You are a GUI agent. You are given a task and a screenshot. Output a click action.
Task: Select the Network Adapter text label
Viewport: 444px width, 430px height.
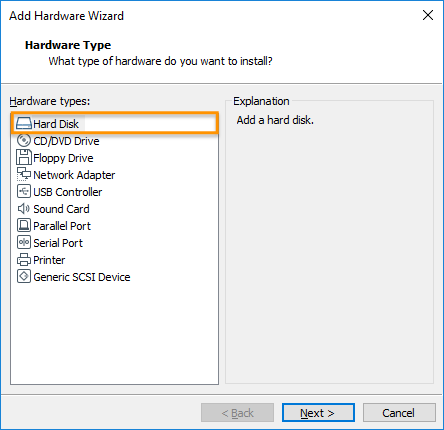pyautogui.click(x=74, y=175)
